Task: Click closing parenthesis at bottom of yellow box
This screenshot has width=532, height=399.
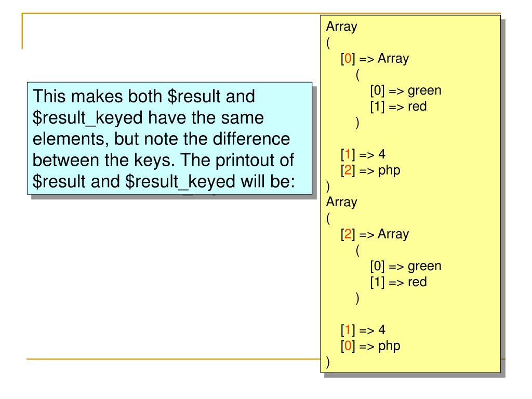Action: (x=328, y=362)
